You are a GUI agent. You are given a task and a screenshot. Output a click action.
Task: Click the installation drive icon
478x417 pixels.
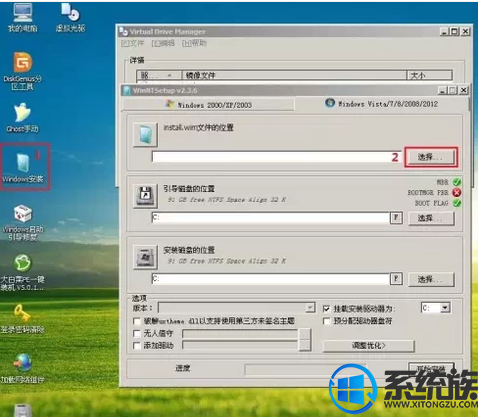tap(145, 257)
